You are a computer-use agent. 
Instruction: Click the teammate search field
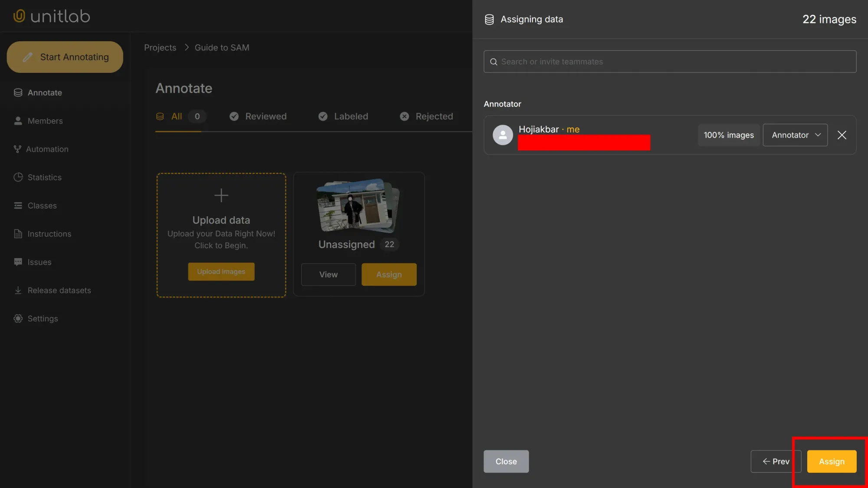click(x=670, y=61)
